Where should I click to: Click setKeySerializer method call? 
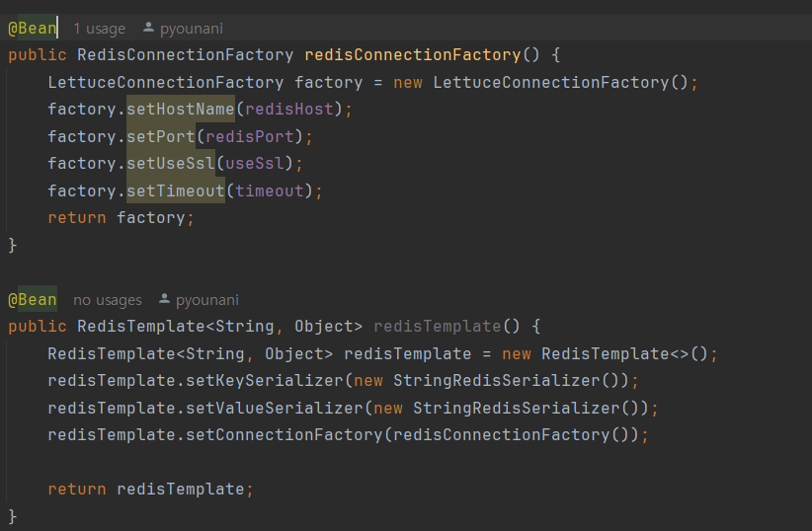[265, 381]
